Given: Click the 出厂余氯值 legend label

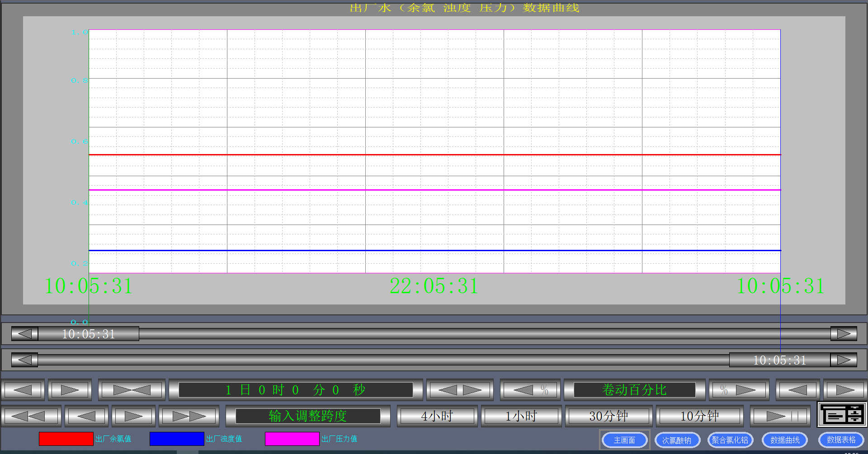Looking at the screenshot, I should (113, 439).
